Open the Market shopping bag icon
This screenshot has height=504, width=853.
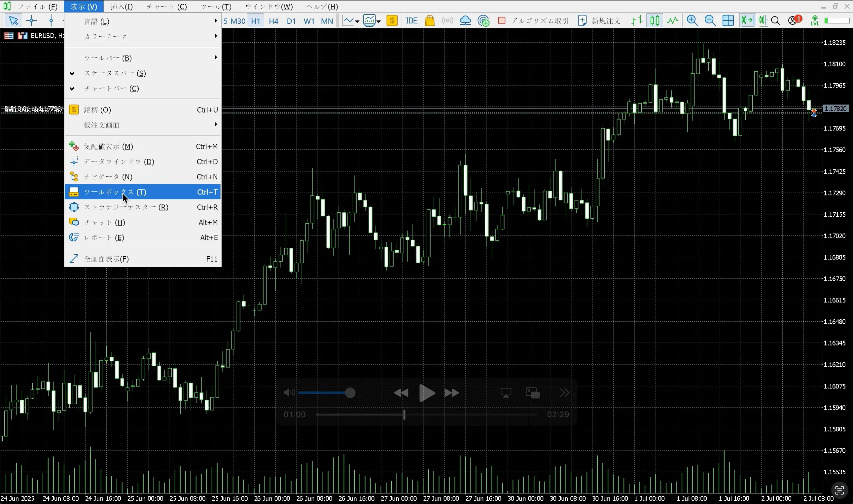click(x=430, y=21)
